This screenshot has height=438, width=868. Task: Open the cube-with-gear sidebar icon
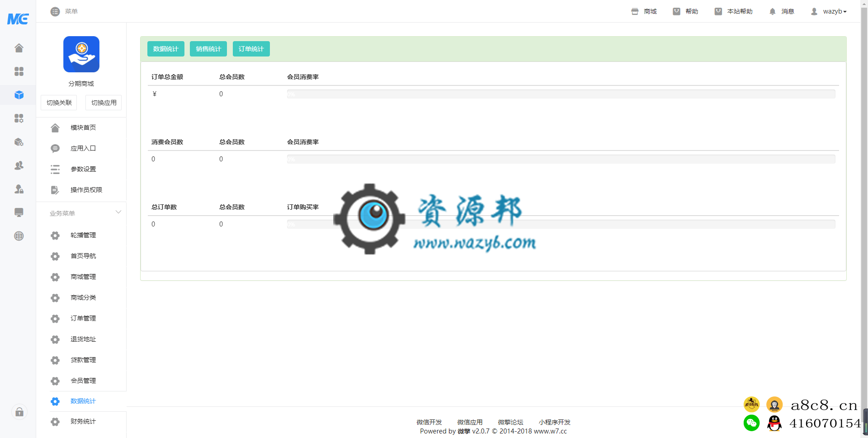click(19, 142)
